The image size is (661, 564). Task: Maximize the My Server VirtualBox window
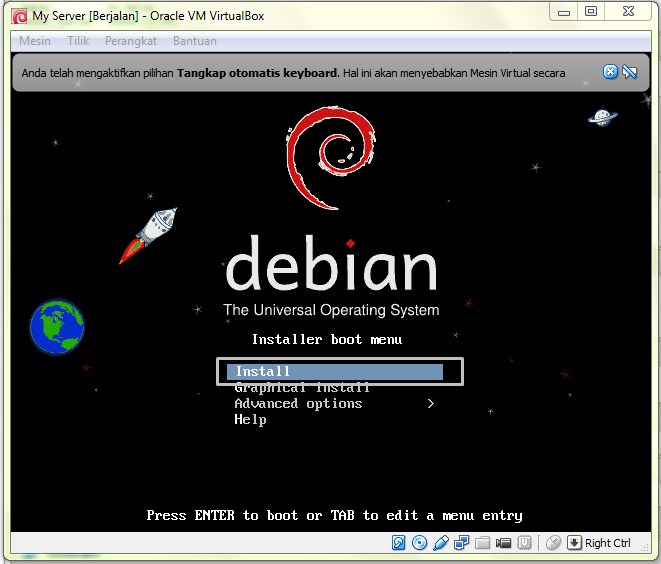click(591, 11)
